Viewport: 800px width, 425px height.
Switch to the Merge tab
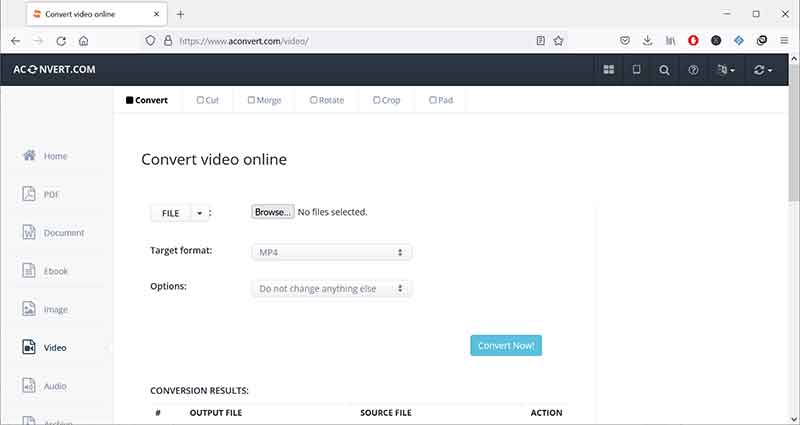click(264, 100)
